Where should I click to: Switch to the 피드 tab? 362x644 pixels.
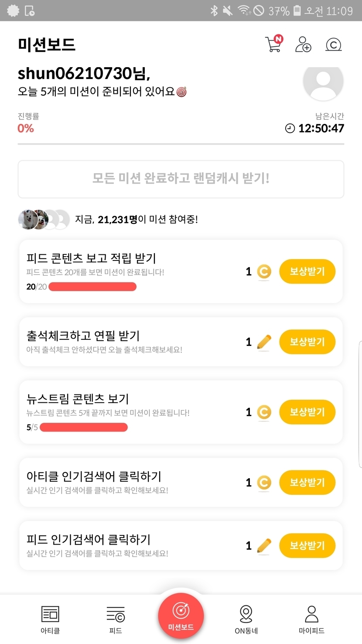click(x=116, y=619)
